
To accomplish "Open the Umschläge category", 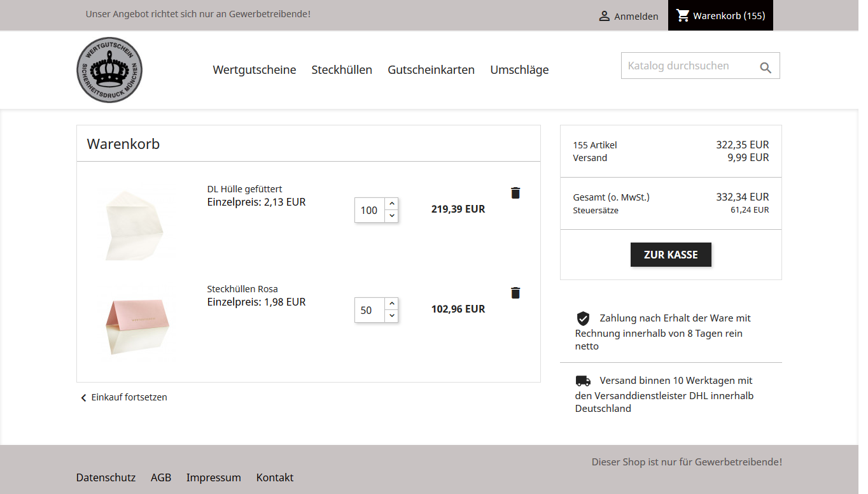I will (x=519, y=70).
